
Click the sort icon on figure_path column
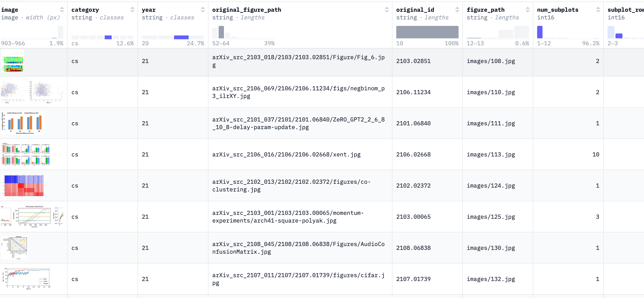pyautogui.click(x=528, y=10)
